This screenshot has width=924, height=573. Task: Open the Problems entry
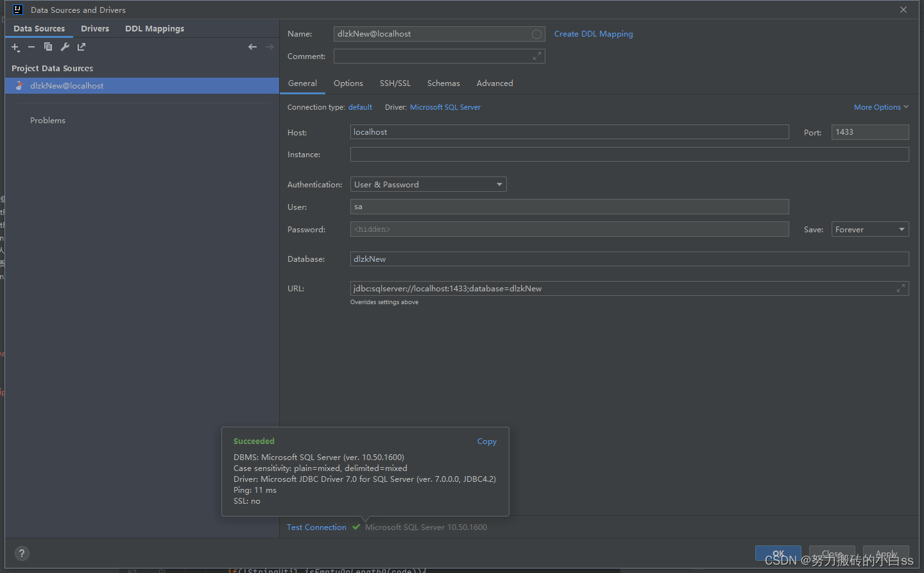(47, 121)
